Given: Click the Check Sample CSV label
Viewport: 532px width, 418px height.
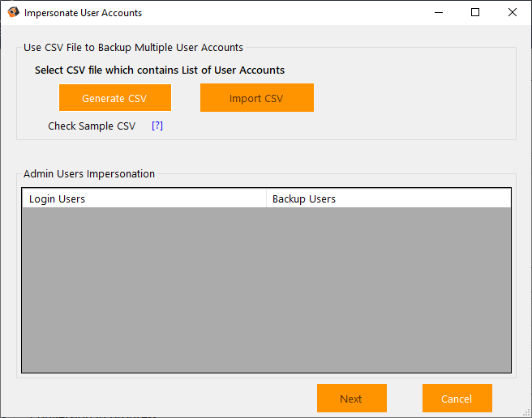Looking at the screenshot, I should click(92, 126).
